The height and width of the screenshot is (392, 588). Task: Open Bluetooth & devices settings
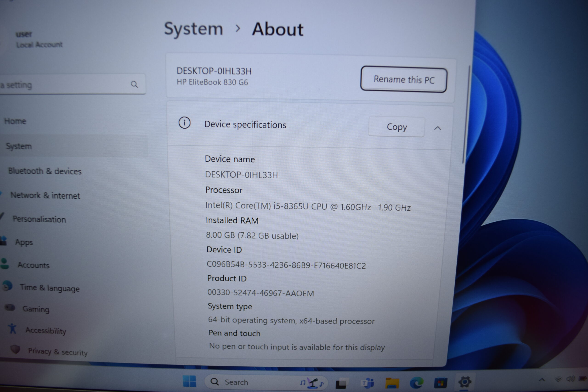click(x=45, y=171)
